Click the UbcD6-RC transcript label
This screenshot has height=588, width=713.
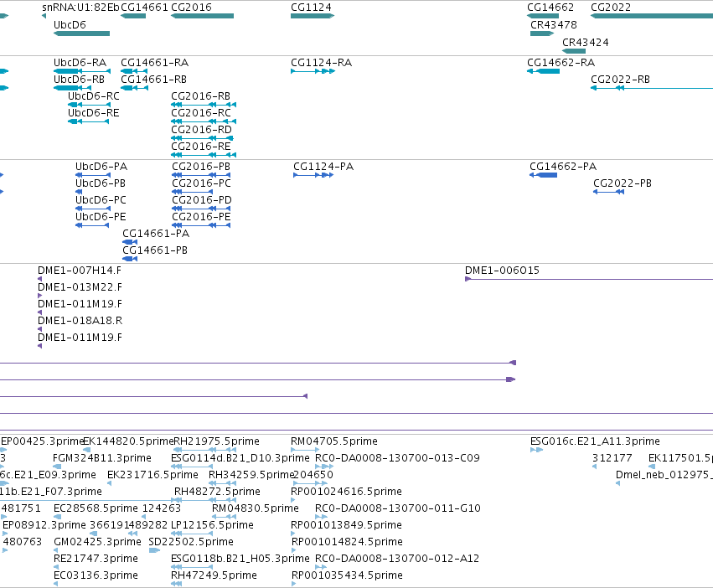(94, 96)
